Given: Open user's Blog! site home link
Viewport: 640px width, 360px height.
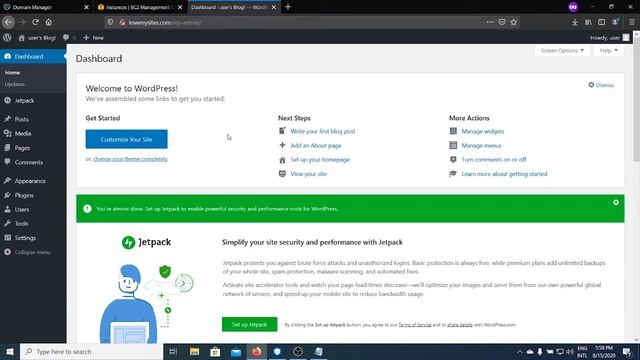Looking at the screenshot, I should (x=37, y=38).
